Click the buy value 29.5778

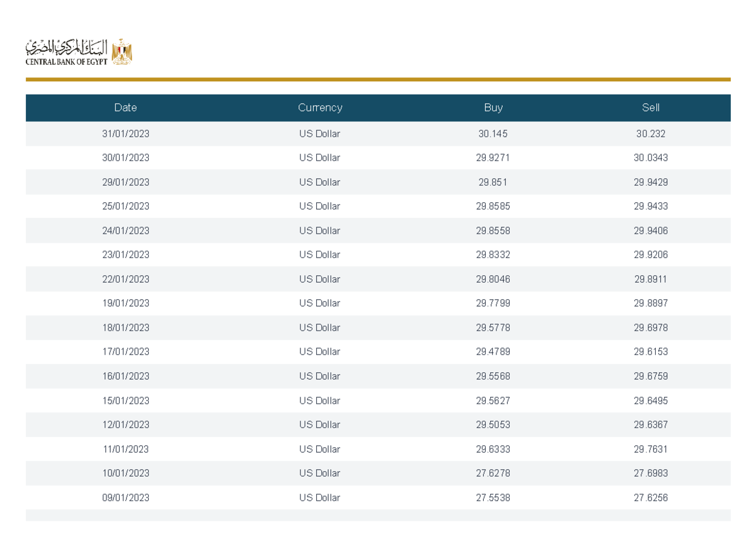pyautogui.click(x=493, y=328)
